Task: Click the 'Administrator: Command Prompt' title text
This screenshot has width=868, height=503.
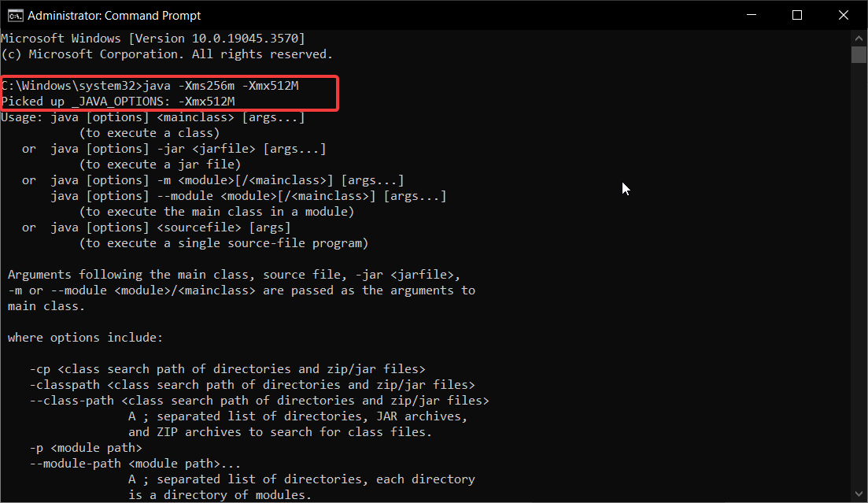Action: tap(114, 16)
